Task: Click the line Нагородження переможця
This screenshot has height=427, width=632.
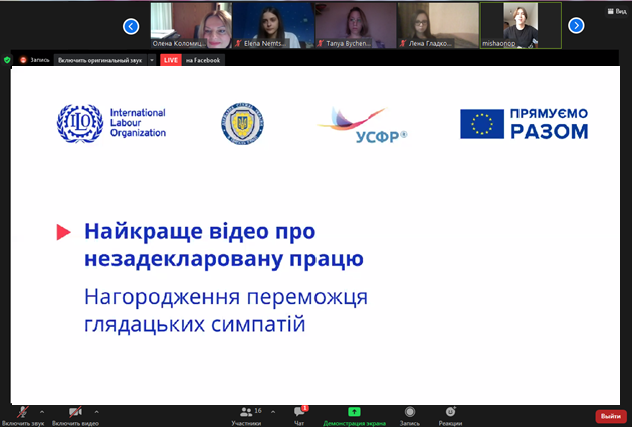Action: tap(226, 297)
